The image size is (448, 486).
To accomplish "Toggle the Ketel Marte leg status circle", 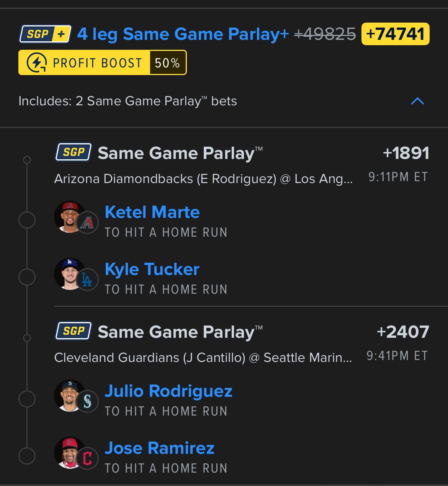I will (27, 220).
